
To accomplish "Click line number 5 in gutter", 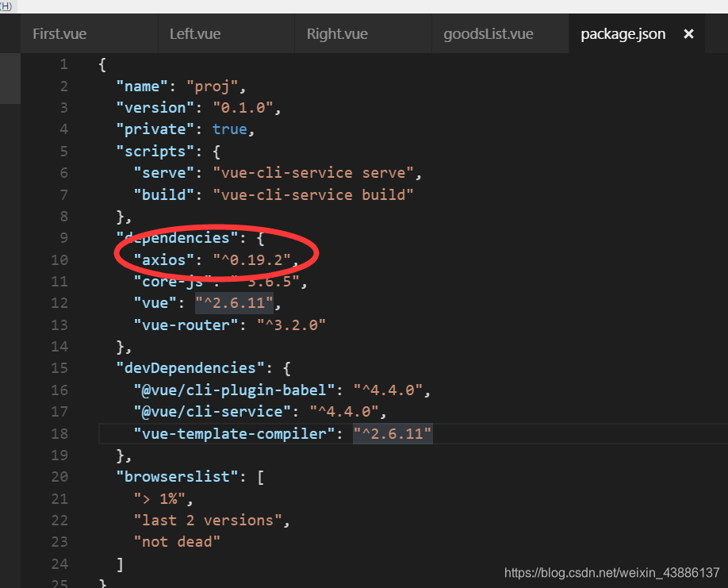I will click(x=64, y=151).
